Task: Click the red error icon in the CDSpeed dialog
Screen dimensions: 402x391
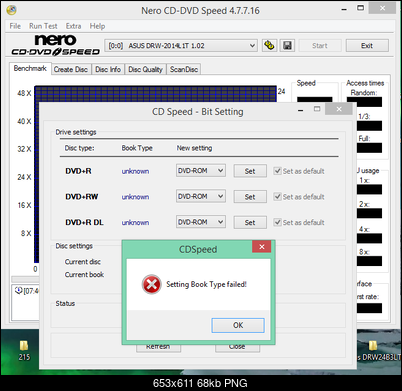Action: point(152,284)
